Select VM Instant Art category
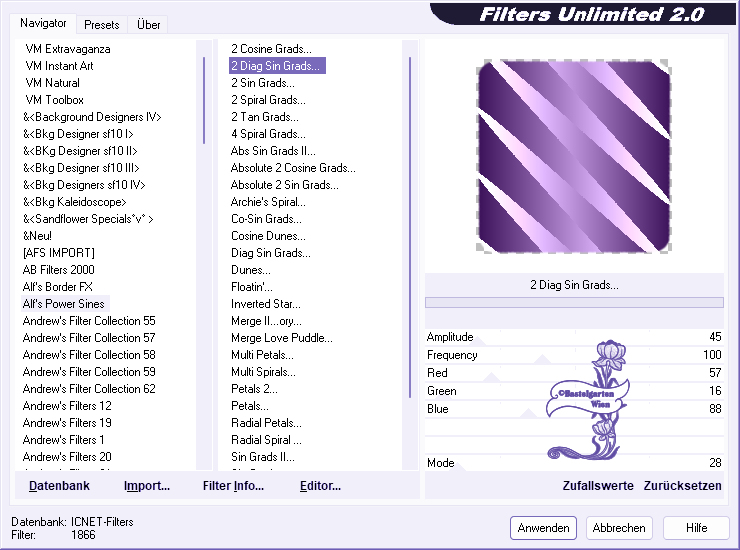740x550 pixels. (59, 66)
